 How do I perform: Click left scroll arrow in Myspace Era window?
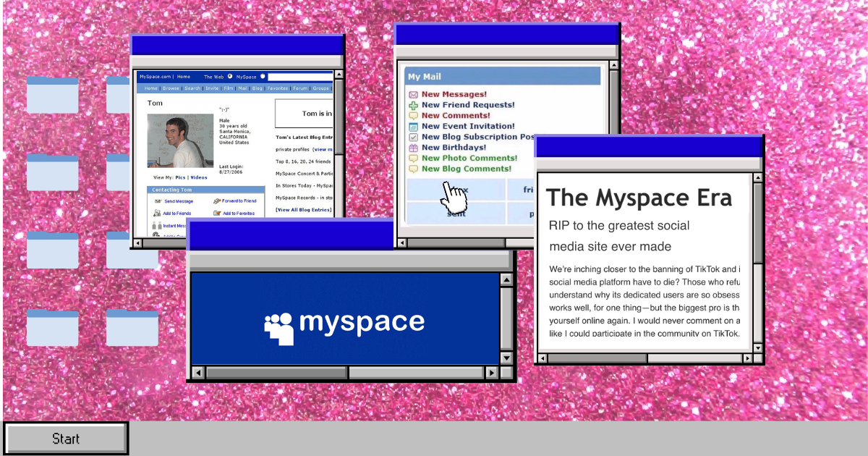coord(542,358)
